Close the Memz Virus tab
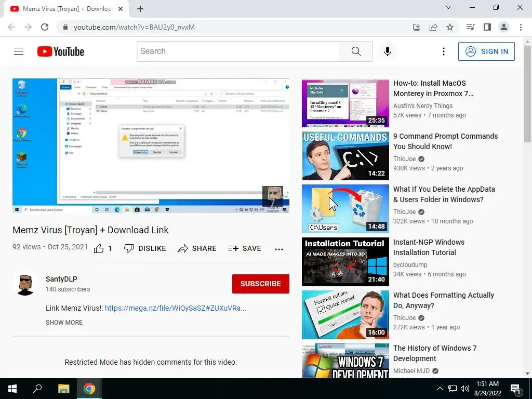 121,9
